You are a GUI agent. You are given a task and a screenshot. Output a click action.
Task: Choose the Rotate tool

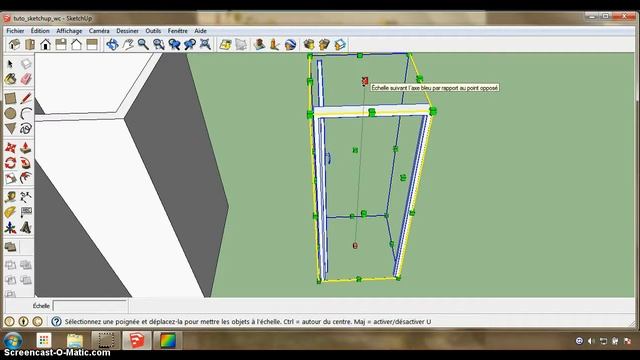click(x=10, y=163)
